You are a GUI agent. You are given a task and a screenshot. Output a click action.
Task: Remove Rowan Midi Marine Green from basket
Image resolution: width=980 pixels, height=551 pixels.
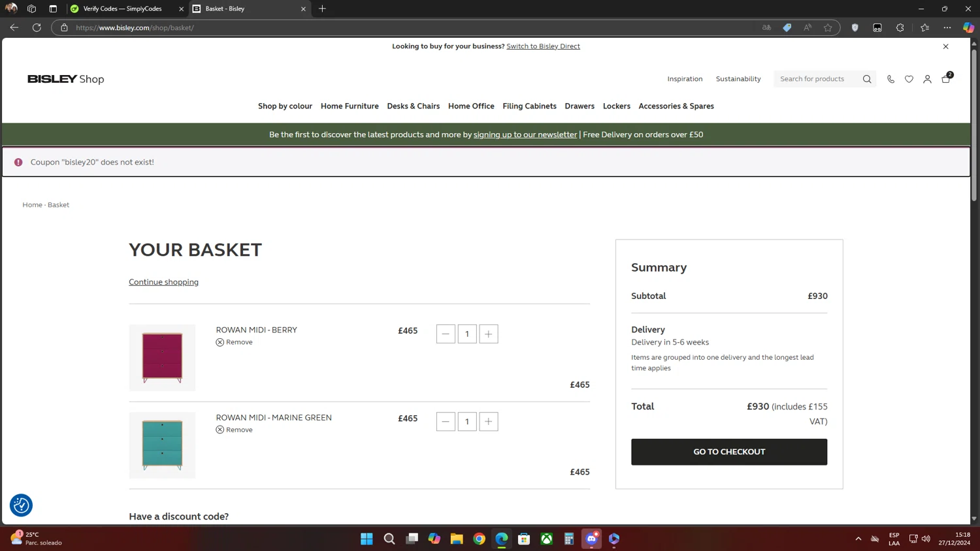[235, 430]
